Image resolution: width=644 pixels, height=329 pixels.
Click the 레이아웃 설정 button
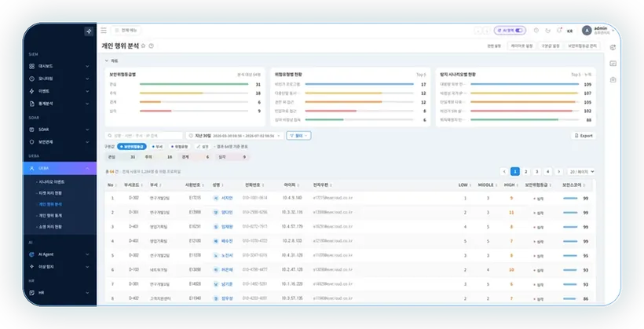click(521, 46)
